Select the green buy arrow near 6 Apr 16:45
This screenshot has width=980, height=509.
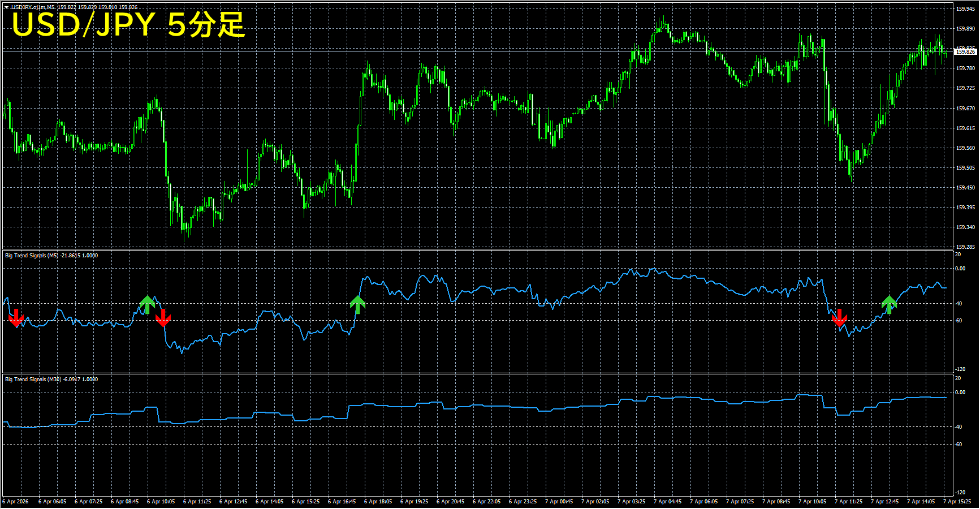357,304
